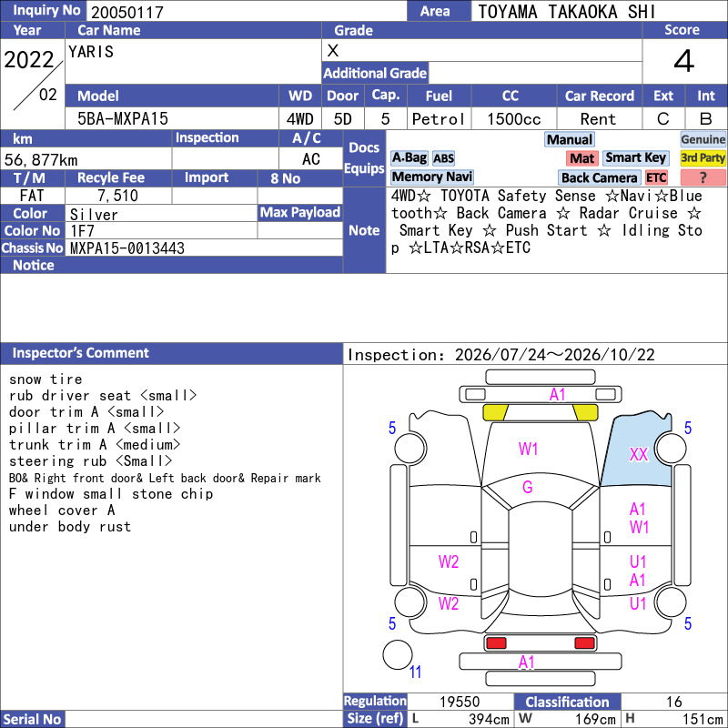Click the pink question mark badge
This screenshot has width=728, height=728.
[x=703, y=177]
